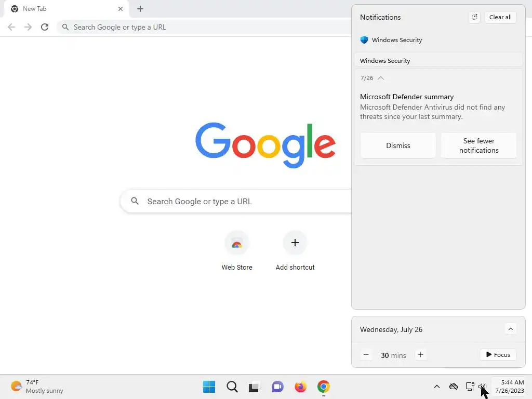
Task: Show hidden system tray icons
Action: pos(437,387)
